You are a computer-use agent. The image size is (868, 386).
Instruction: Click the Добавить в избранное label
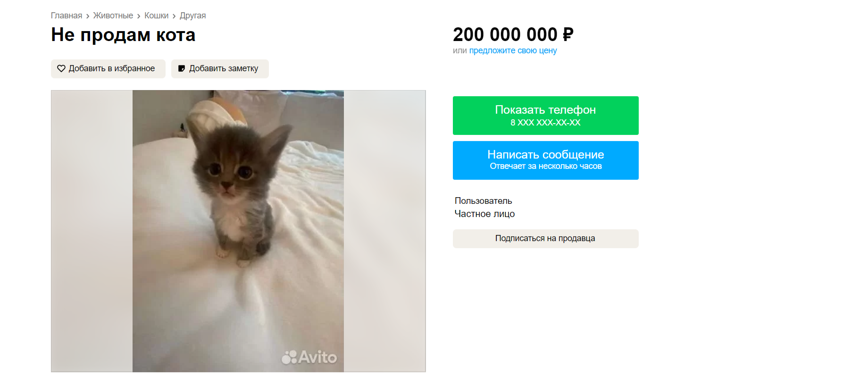click(x=112, y=68)
